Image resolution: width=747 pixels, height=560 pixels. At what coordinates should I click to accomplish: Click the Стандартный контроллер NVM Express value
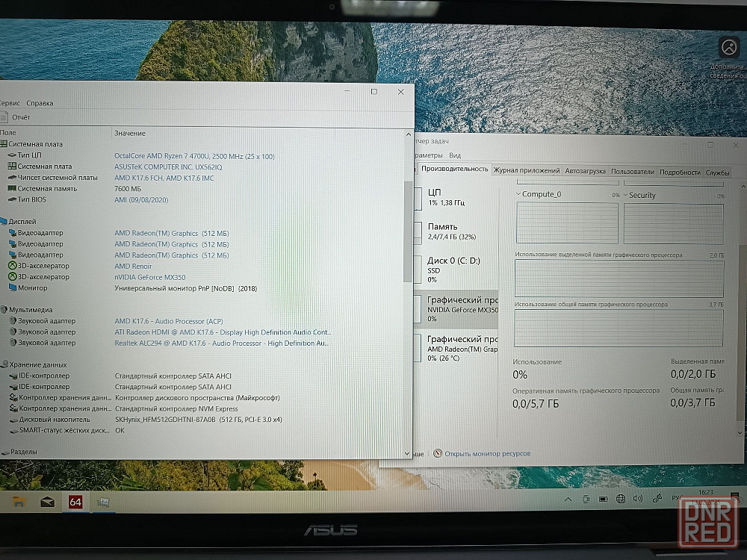tap(176, 408)
